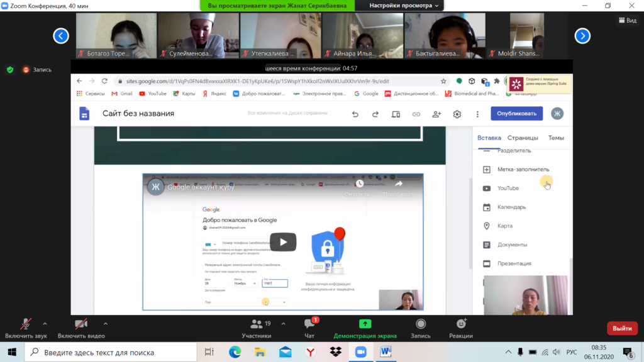This screenshot has height=362, width=644.
Task: Open YouTube bookmark in bookmarks bar
Action: pyautogui.click(x=153, y=94)
